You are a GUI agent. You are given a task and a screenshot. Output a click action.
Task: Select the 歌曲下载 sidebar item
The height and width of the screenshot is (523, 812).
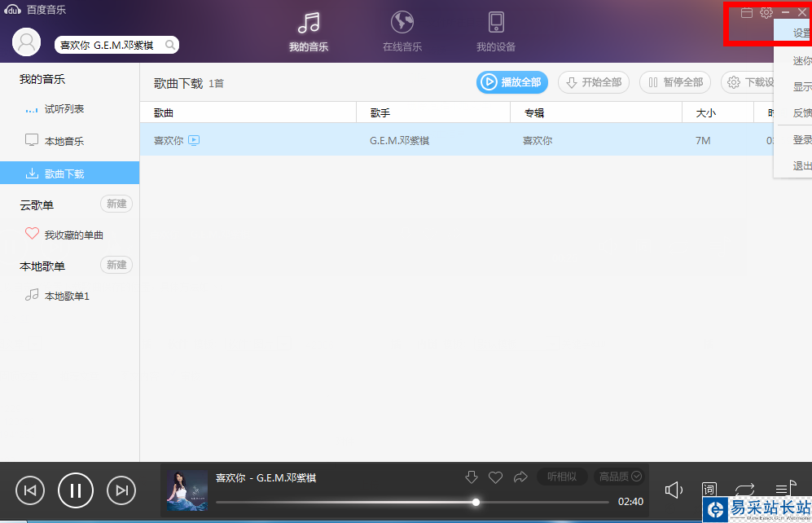pyautogui.click(x=69, y=173)
